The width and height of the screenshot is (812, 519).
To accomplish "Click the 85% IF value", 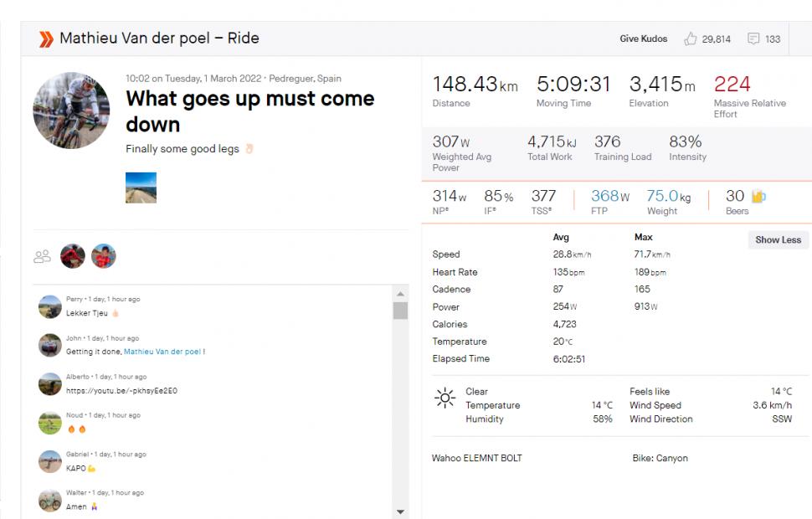I will pos(499,196).
